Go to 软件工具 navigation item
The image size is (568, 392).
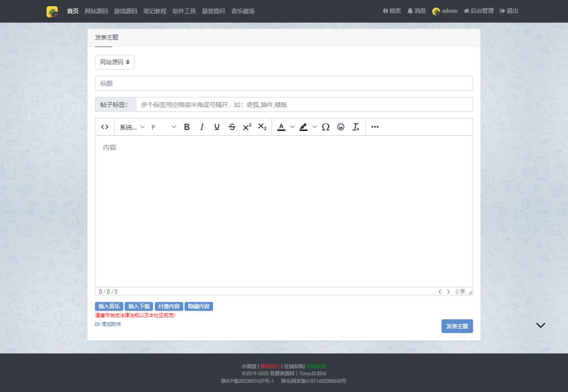click(184, 11)
